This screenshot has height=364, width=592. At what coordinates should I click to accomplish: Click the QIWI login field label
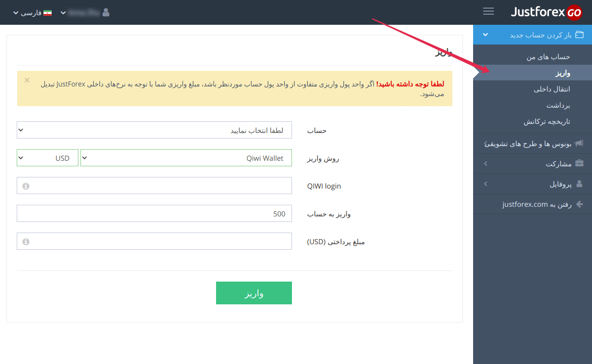(324, 186)
